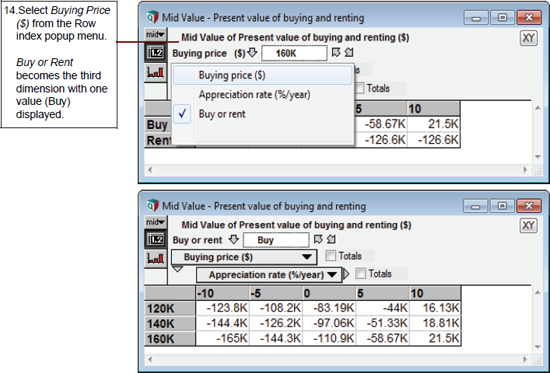Step the Buy or rent slicer down
The height and width of the screenshot is (373, 550).
point(234,240)
